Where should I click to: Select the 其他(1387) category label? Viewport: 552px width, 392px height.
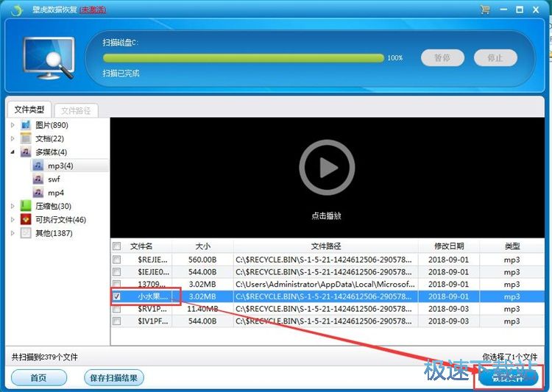[x=54, y=233]
